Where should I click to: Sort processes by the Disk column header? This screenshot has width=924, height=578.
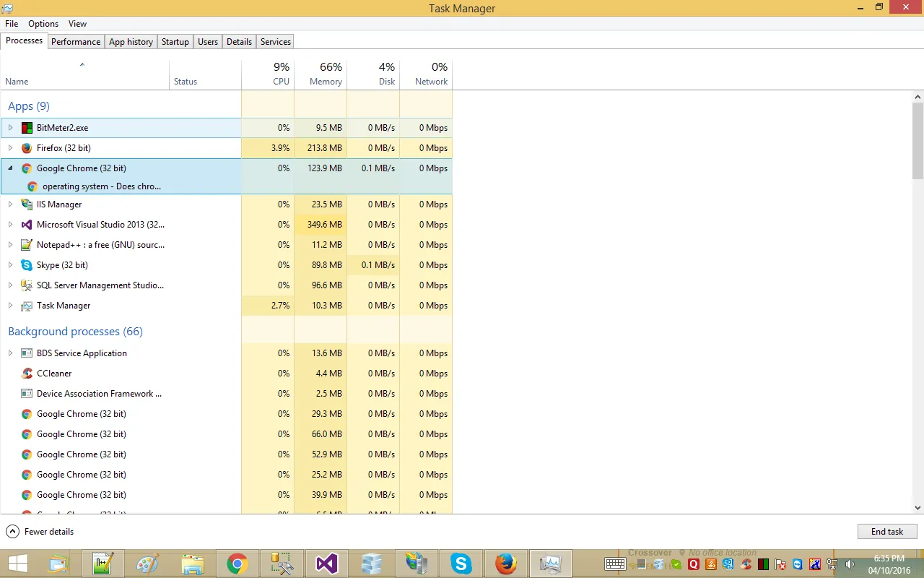coord(373,74)
